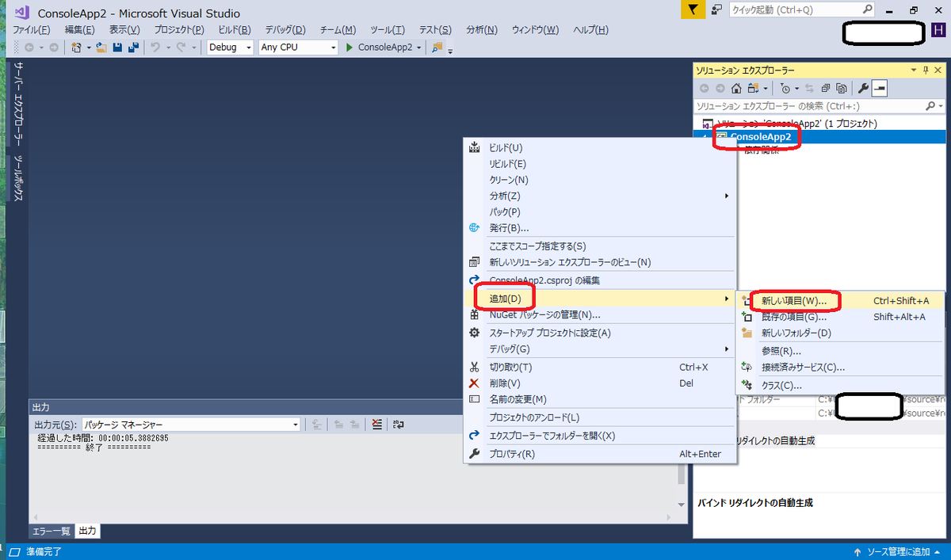Click the Undo arrow in toolbar

(x=155, y=48)
